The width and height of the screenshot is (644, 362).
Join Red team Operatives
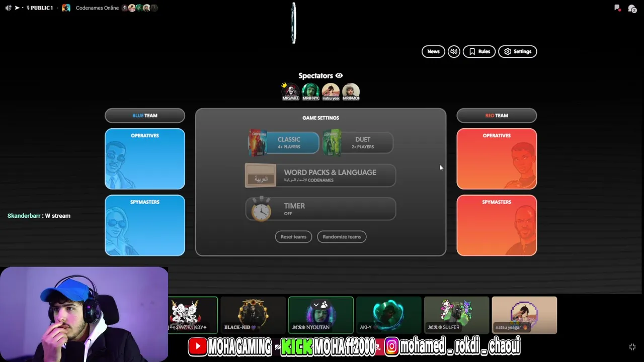[x=497, y=159]
